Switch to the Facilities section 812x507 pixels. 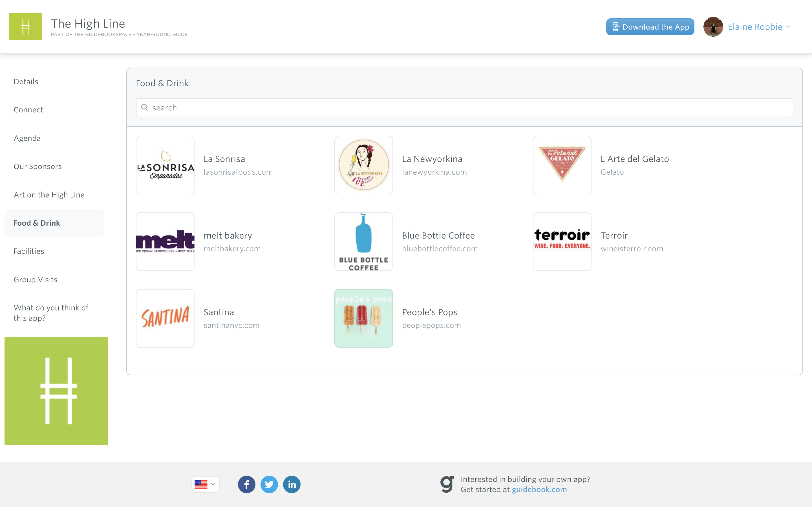(29, 251)
